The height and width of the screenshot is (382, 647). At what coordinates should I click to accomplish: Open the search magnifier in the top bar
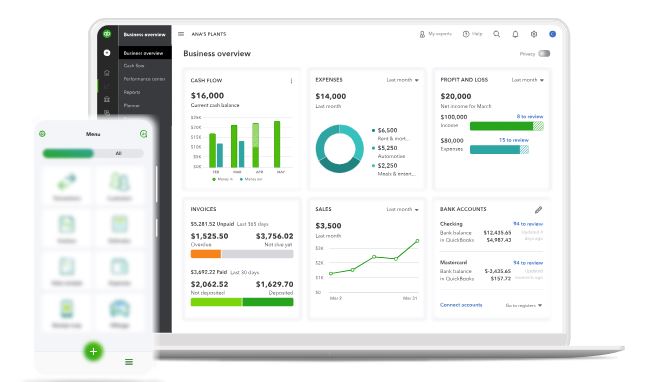point(497,34)
